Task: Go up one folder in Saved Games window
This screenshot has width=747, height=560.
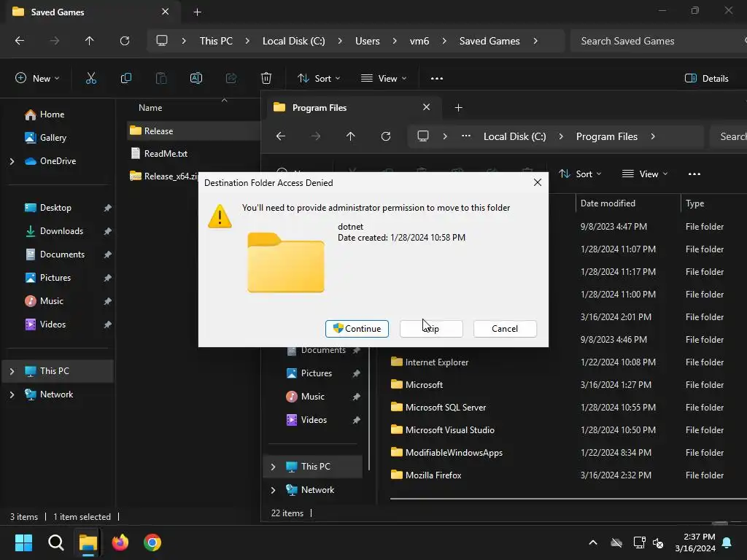Action: click(x=89, y=41)
